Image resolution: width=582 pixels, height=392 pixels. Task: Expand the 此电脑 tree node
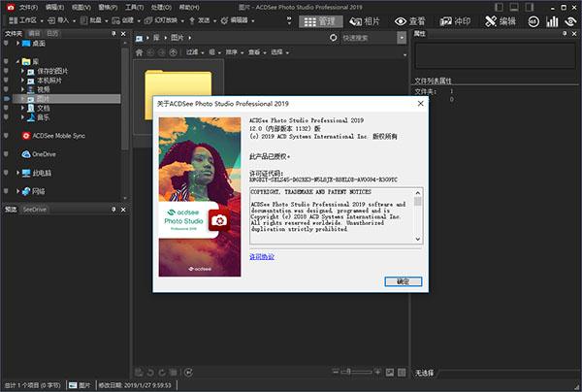pos(17,173)
